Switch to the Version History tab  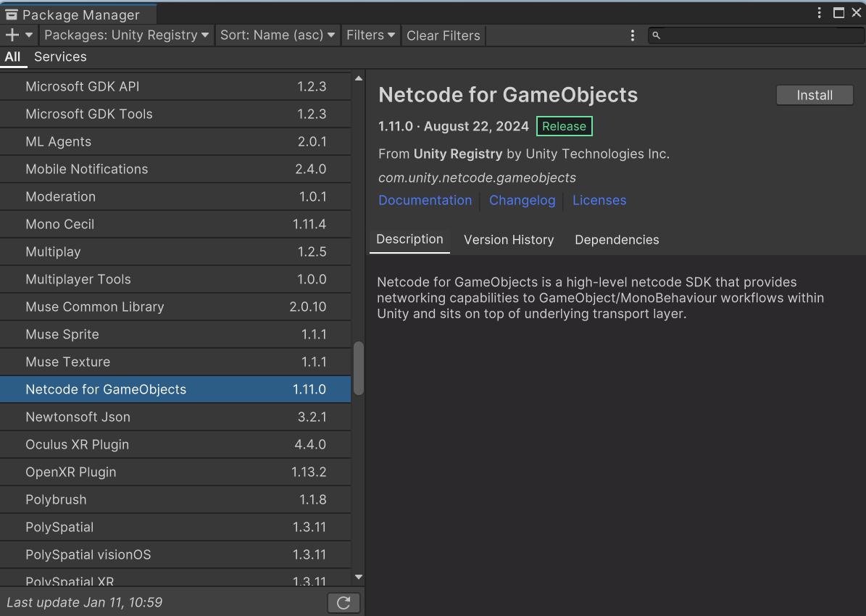[x=509, y=240]
